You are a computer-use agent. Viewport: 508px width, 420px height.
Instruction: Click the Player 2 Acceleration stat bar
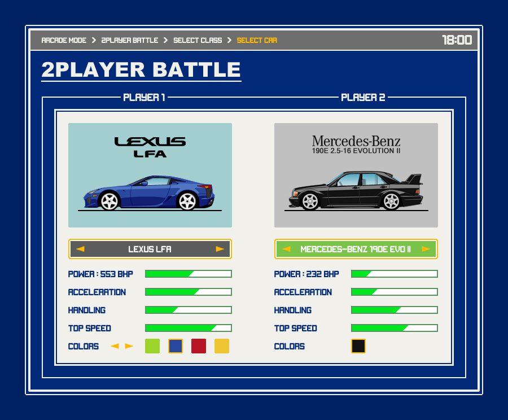[x=395, y=292]
